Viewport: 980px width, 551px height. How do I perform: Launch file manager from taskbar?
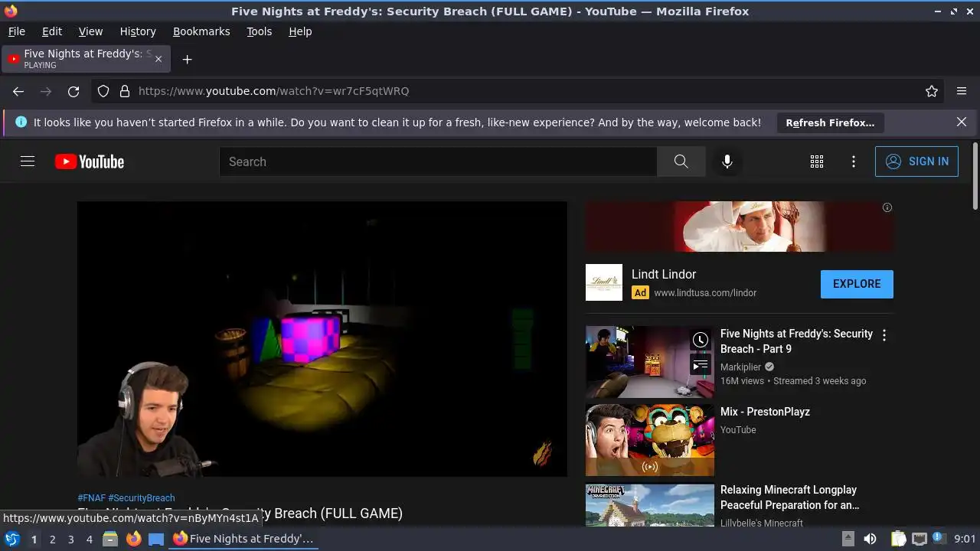[110, 539]
